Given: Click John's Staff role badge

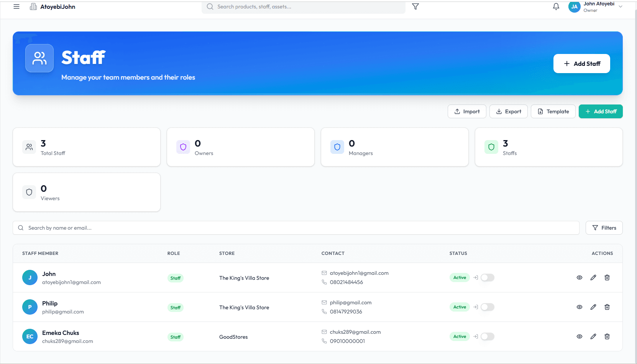Looking at the screenshot, I should point(175,278).
